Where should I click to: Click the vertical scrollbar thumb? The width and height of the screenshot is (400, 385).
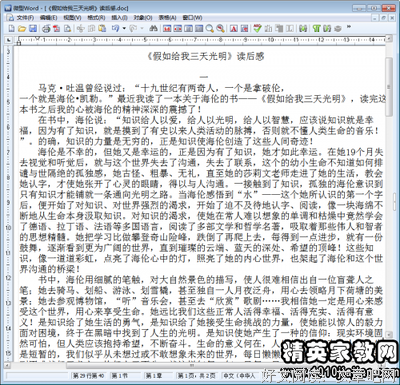[x=389, y=86]
